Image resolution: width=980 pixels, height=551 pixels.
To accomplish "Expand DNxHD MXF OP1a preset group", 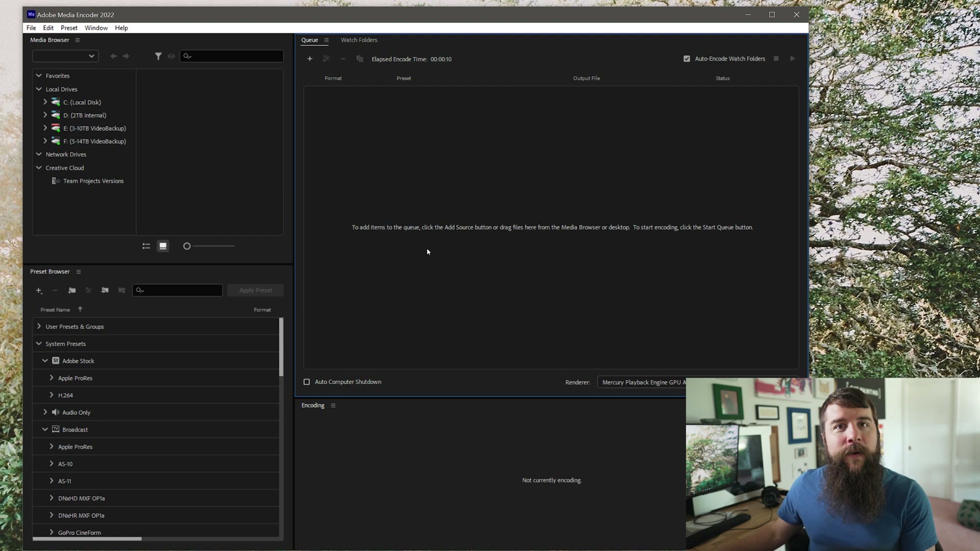I will coord(52,498).
